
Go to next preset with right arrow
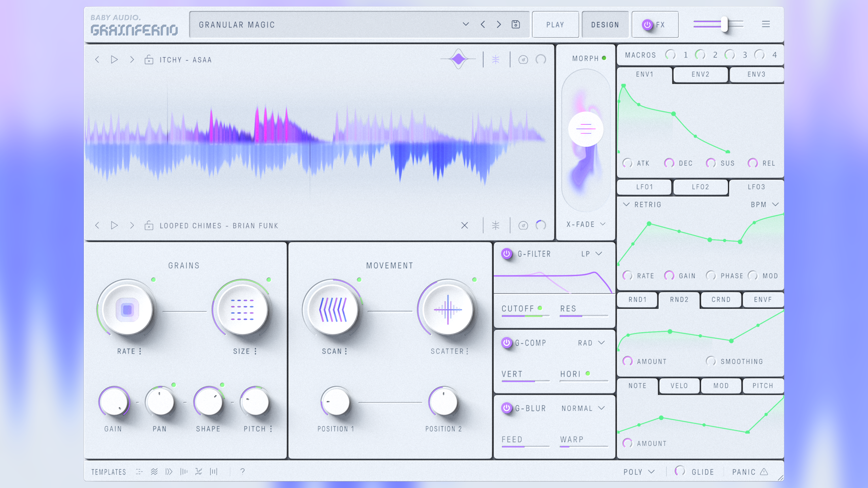tap(499, 24)
